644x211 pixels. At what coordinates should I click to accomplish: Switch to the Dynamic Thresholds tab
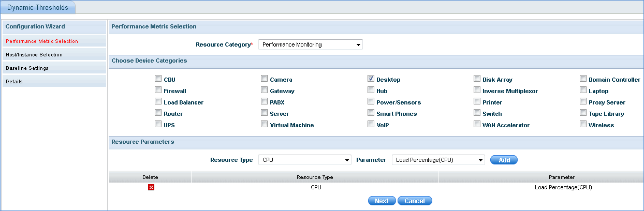pos(38,7)
